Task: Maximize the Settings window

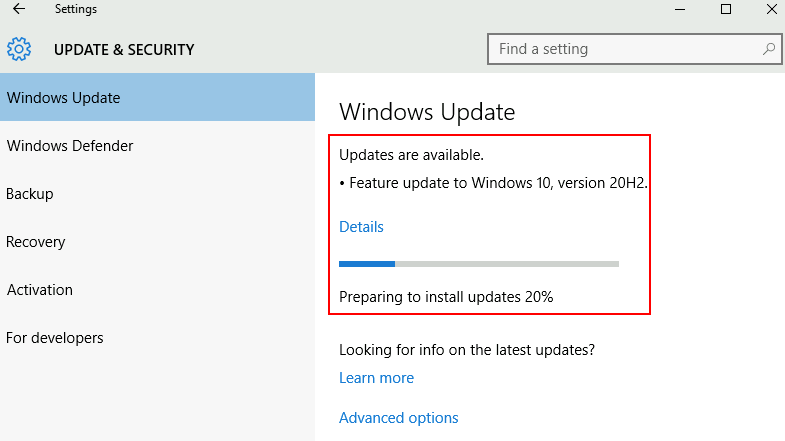Action: point(726,9)
